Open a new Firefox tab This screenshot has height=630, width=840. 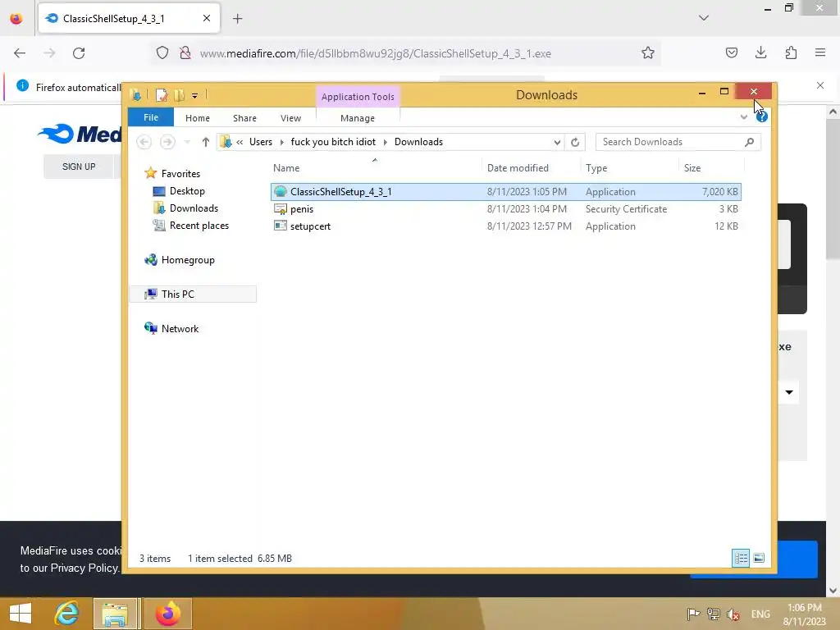point(237,19)
